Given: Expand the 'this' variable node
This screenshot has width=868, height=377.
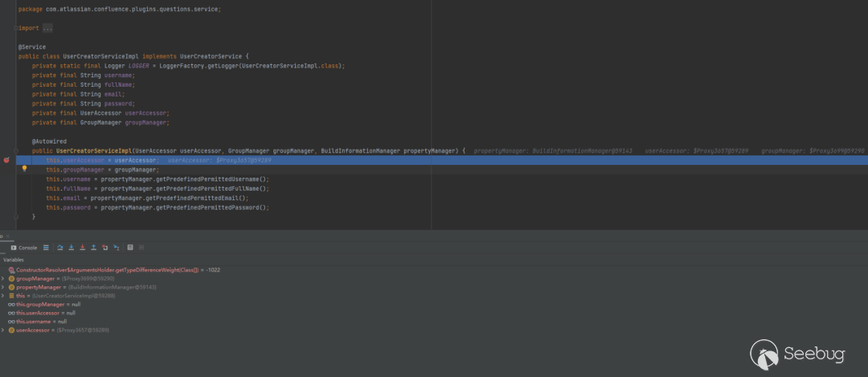Looking at the screenshot, I should coord(2,296).
